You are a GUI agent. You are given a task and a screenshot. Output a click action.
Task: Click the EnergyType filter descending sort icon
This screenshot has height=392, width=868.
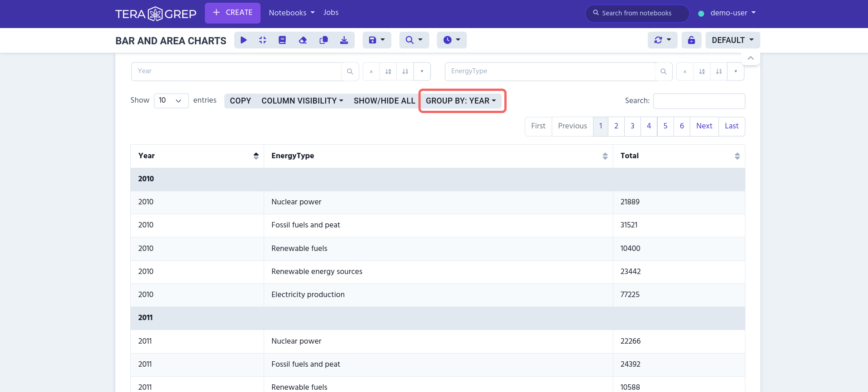[x=719, y=71]
